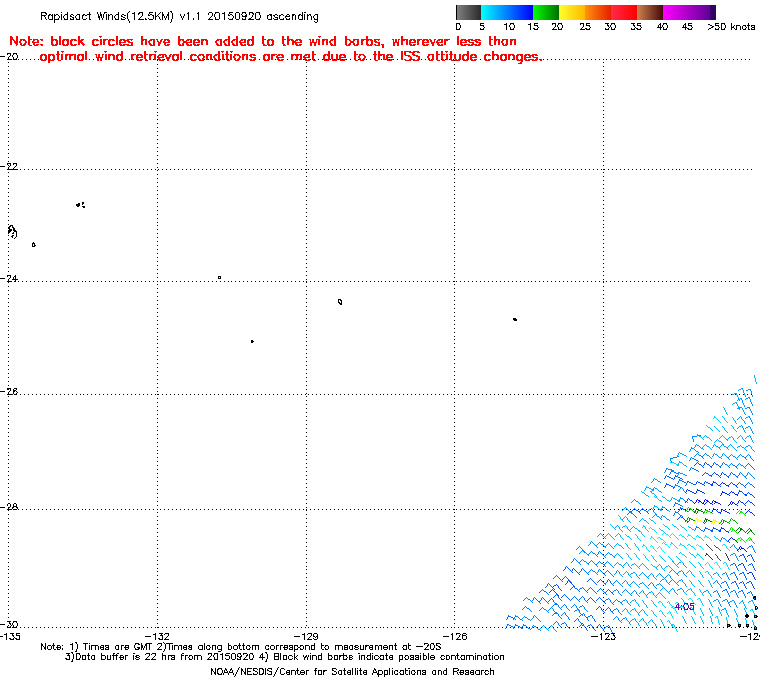Click the -24 latitude axis label
The height and width of the screenshot is (688, 760).
coord(9,279)
